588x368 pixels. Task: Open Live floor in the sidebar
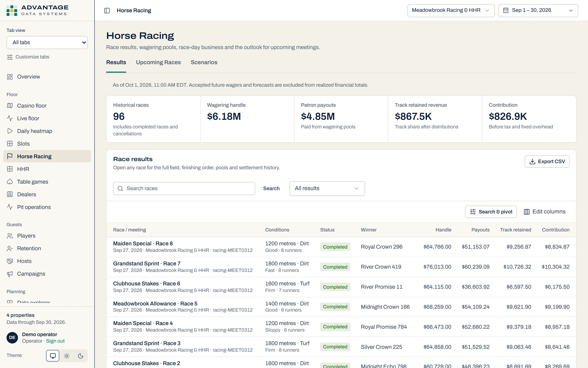(x=47, y=118)
